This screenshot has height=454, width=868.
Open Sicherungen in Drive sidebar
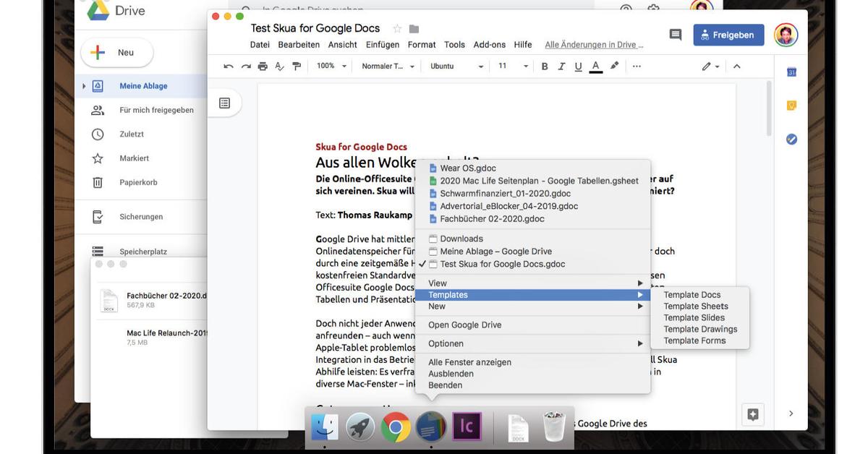[141, 217]
